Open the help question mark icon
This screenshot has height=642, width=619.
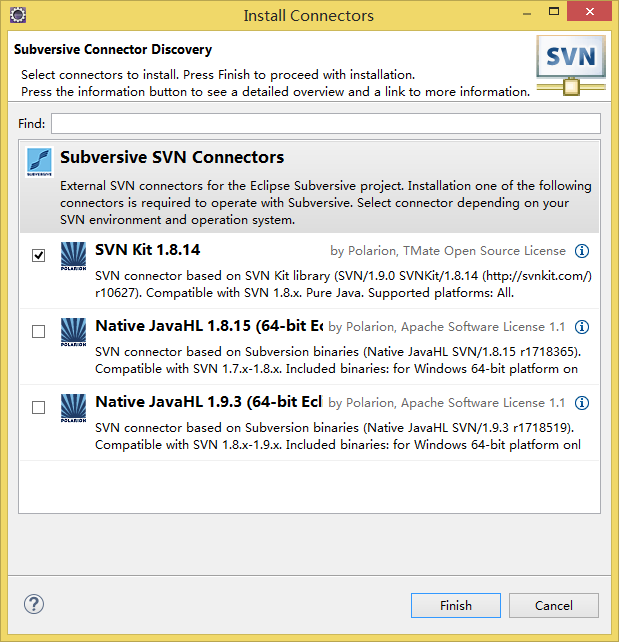34,604
